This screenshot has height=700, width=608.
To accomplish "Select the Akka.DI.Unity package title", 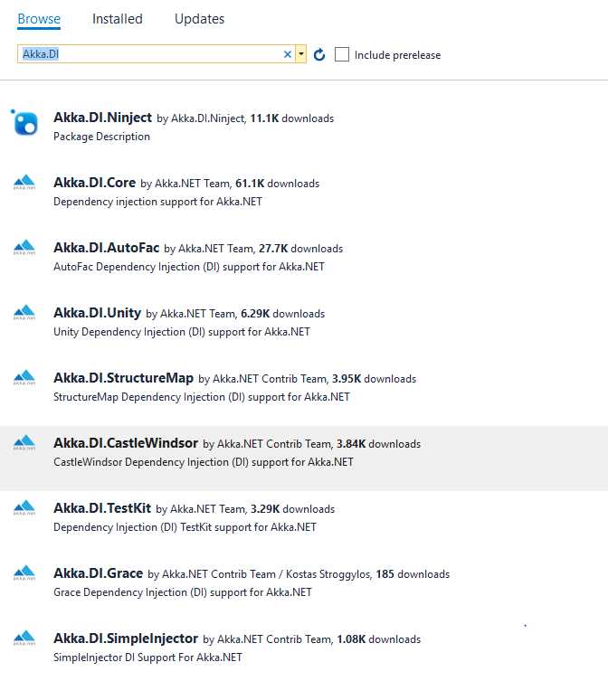I will (x=98, y=313).
